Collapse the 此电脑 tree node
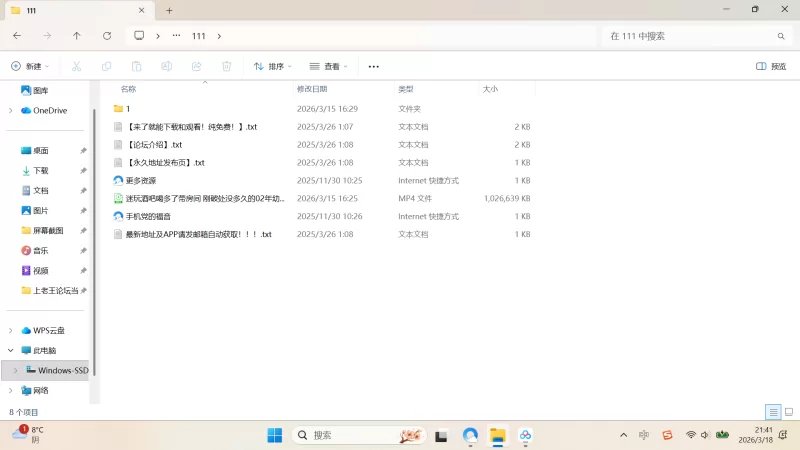The image size is (800, 450). (x=11, y=351)
